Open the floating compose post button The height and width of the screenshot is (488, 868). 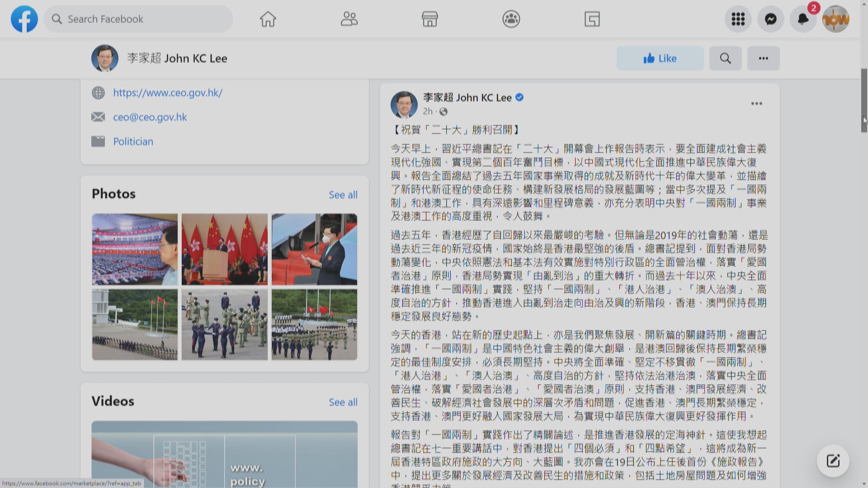click(x=832, y=460)
